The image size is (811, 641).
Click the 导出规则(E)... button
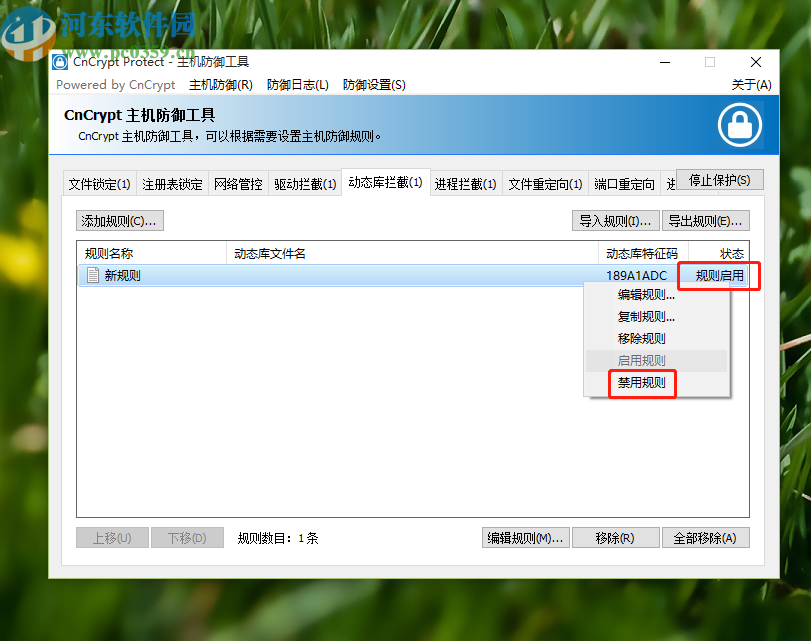705,221
